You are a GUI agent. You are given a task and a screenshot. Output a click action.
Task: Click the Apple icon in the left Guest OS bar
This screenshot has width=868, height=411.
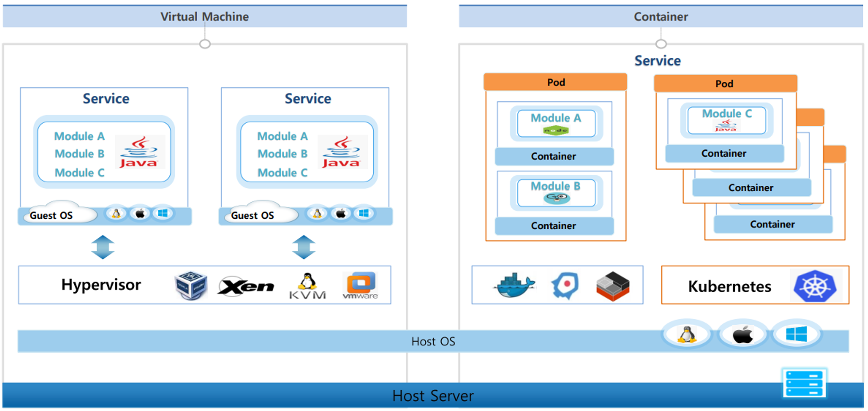140,214
